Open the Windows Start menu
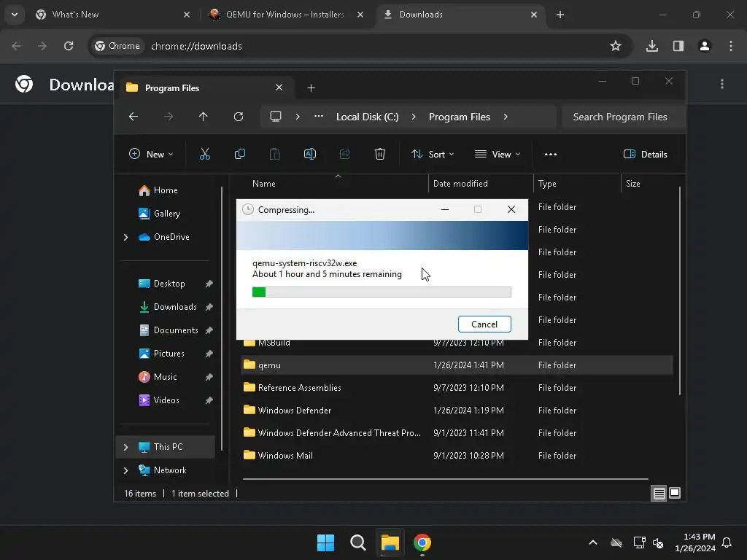747x560 pixels. pyautogui.click(x=326, y=542)
